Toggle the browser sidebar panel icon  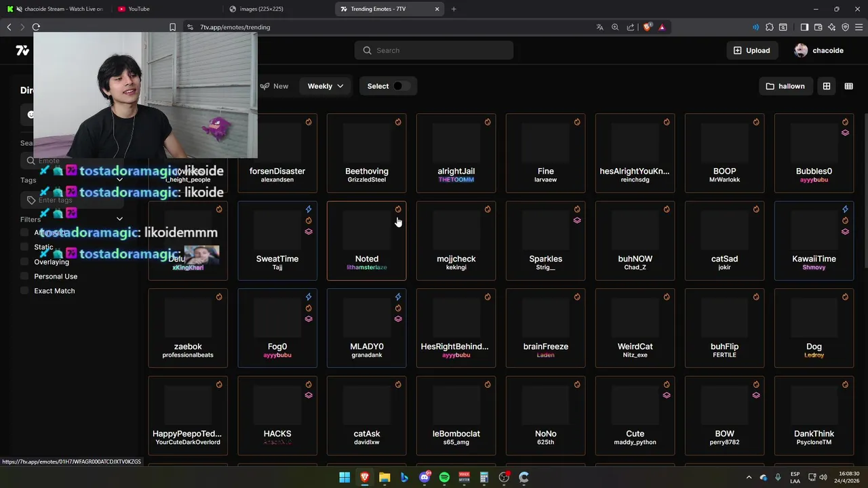point(804,27)
